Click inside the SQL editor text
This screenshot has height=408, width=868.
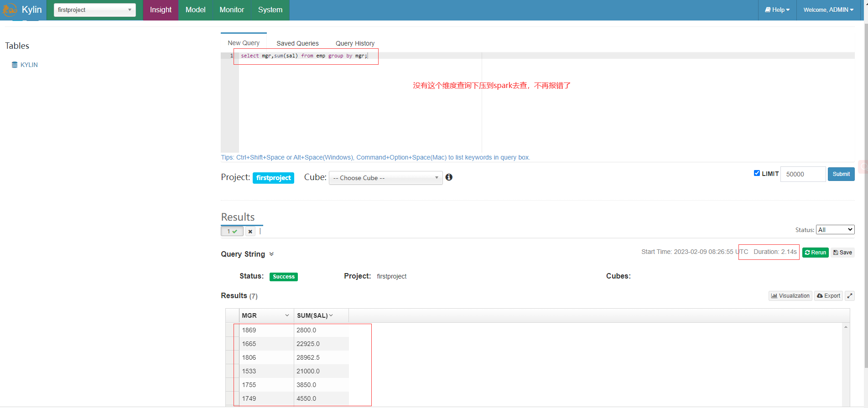point(304,56)
